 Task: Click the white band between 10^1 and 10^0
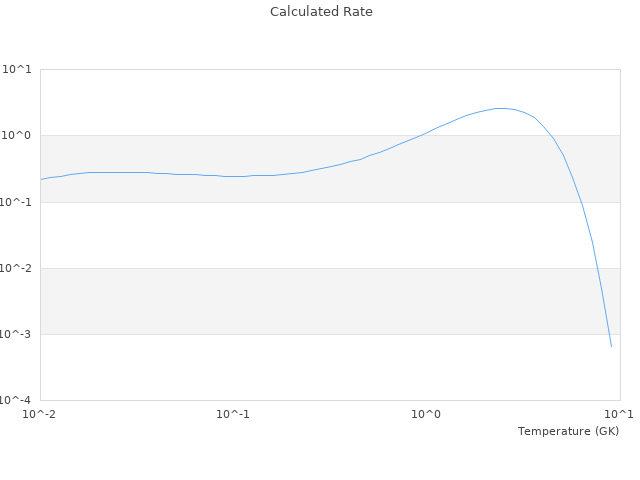click(250, 100)
